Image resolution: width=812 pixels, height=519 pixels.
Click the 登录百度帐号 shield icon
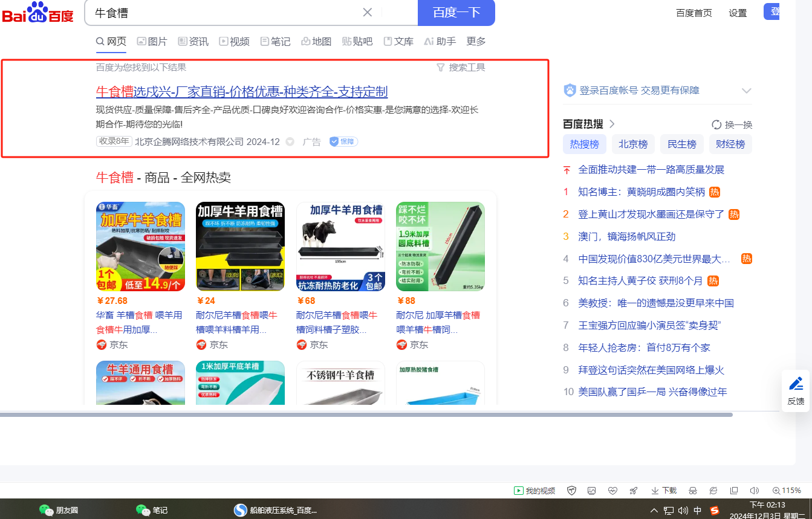(x=570, y=91)
